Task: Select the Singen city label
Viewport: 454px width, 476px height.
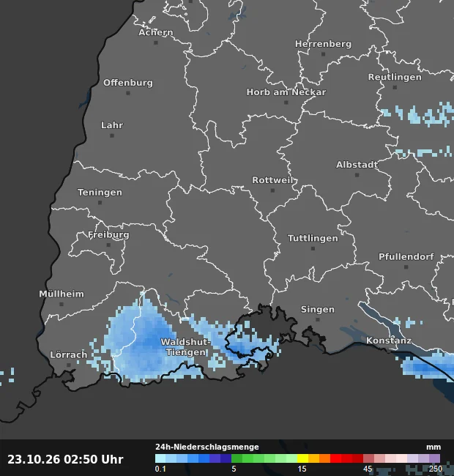Action: 318,309
